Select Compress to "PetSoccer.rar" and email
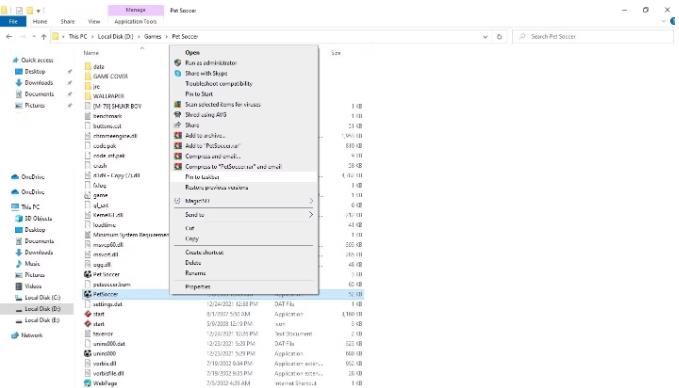This screenshot has width=679, height=388. (233, 167)
